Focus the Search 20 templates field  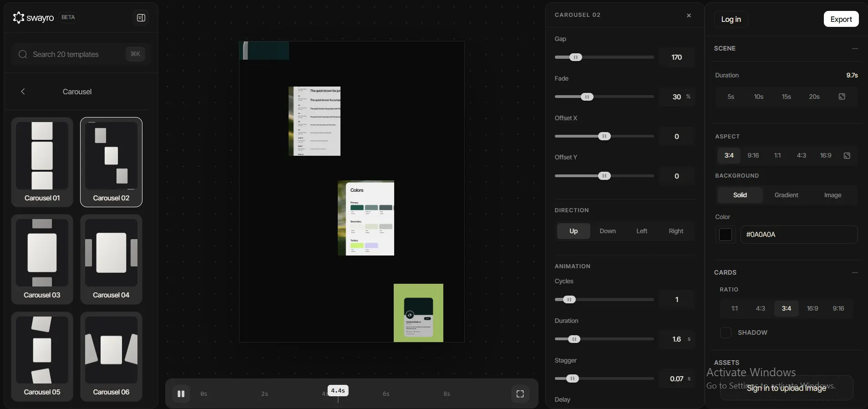(x=81, y=54)
